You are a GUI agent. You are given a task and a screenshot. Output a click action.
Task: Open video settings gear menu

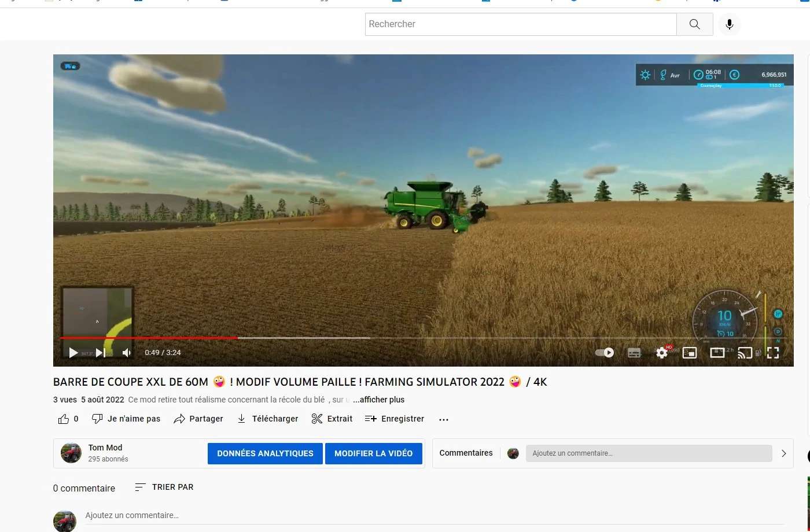coord(662,353)
